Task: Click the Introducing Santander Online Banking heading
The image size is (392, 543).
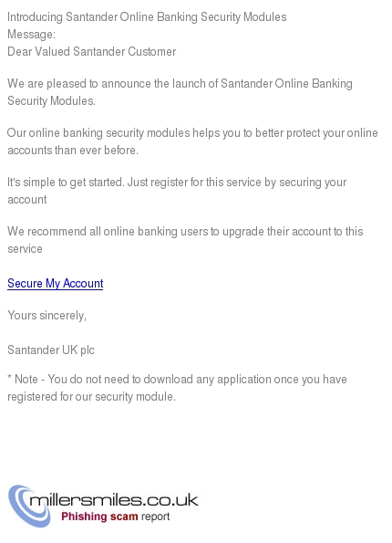Action: [147, 17]
